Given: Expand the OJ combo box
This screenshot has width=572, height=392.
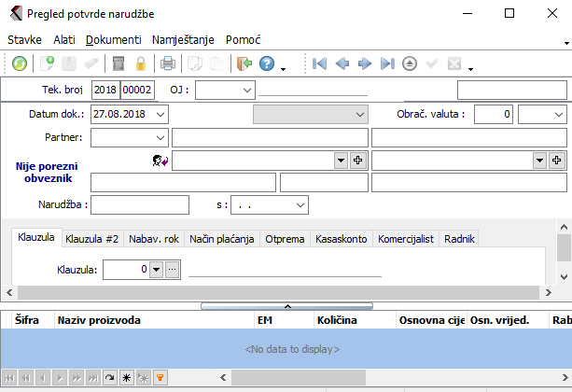Looking at the screenshot, I should click(246, 90).
